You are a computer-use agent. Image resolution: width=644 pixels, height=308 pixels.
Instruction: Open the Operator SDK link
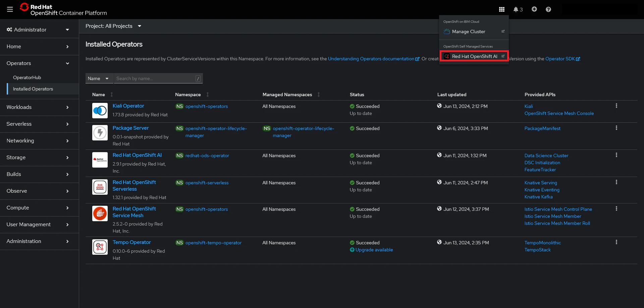pos(562,59)
